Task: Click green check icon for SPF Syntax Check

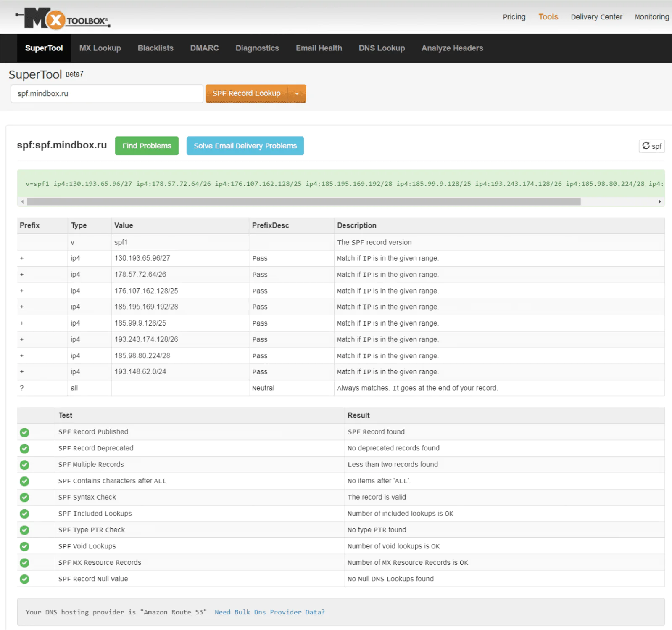Action: [x=24, y=498]
